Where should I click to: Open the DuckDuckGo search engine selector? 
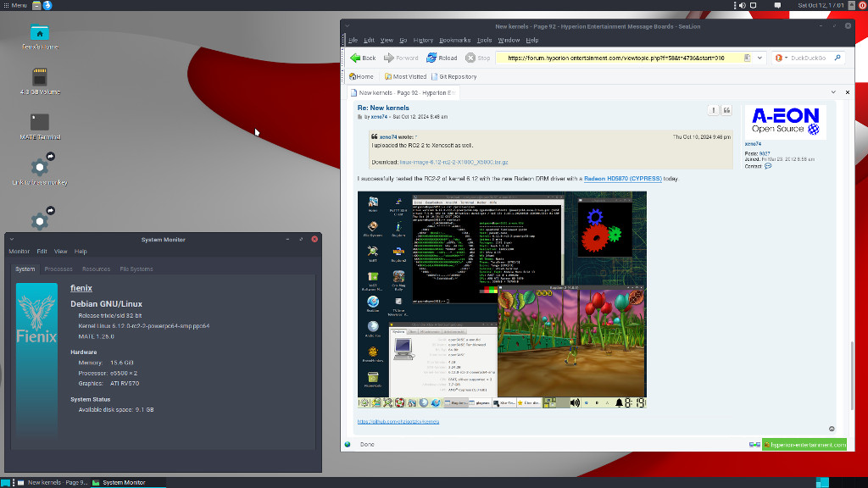(781, 58)
